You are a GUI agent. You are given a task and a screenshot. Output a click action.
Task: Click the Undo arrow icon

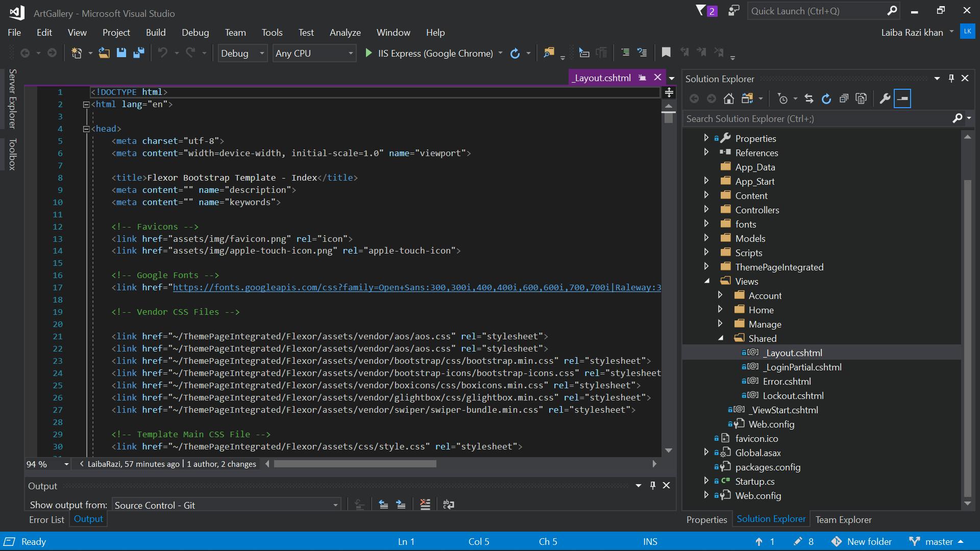click(x=162, y=53)
